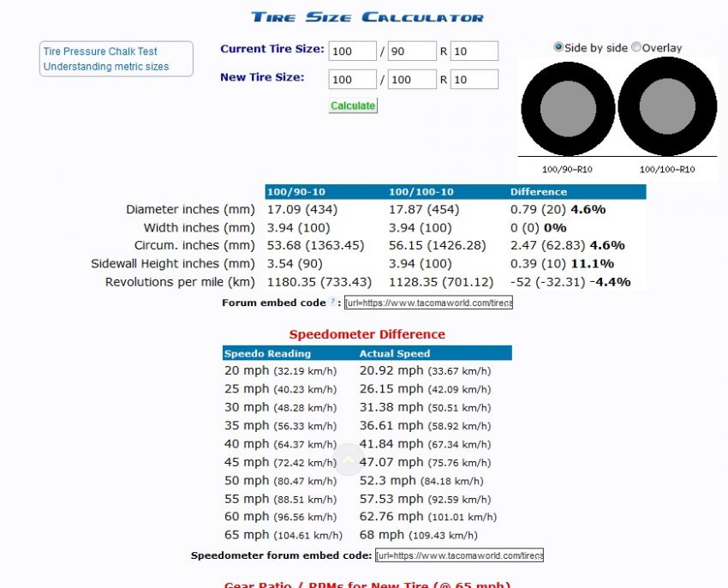Click the 100/90-10 column header
Screen dimensions: 728x588
296,192
